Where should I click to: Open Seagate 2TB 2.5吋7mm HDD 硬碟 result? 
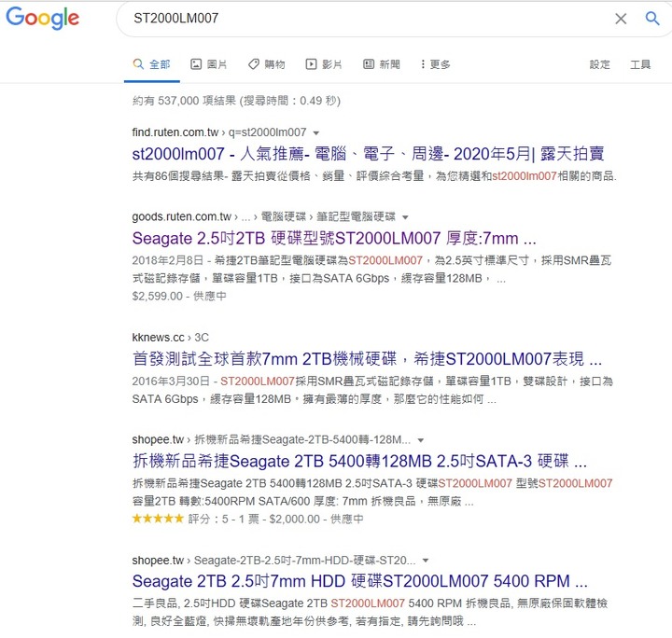(x=360, y=581)
